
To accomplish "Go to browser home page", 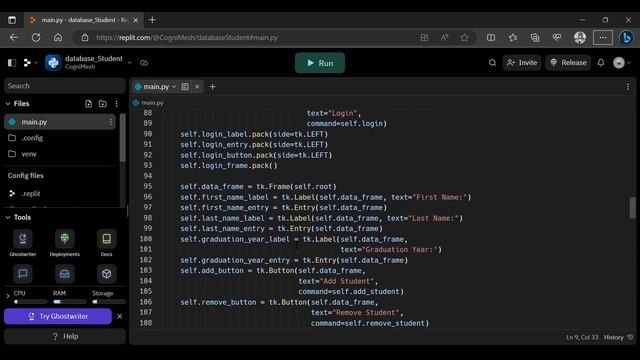I will 58,38.
